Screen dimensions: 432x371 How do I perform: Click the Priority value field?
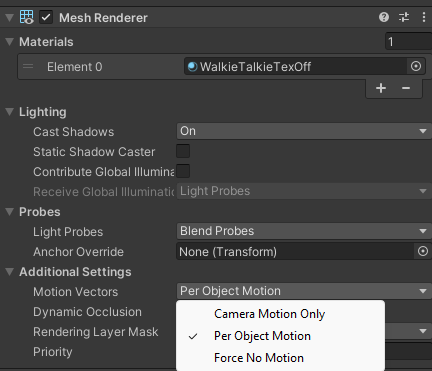click(408, 351)
